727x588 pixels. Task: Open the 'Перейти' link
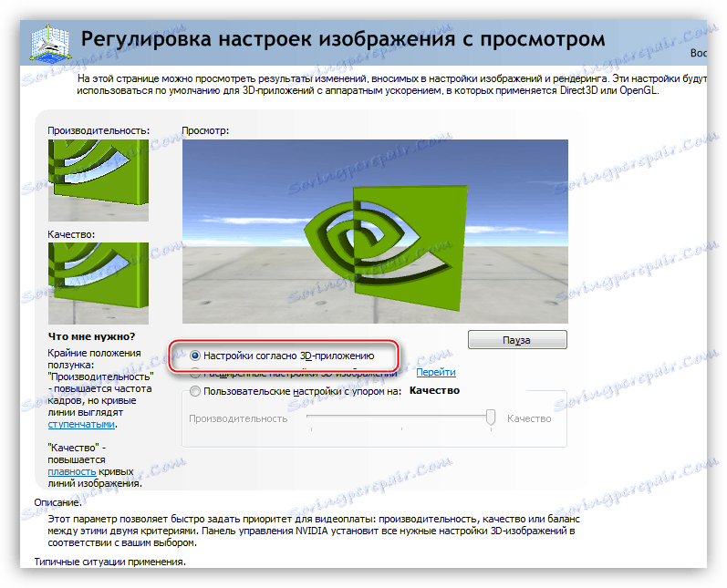pos(435,372)
